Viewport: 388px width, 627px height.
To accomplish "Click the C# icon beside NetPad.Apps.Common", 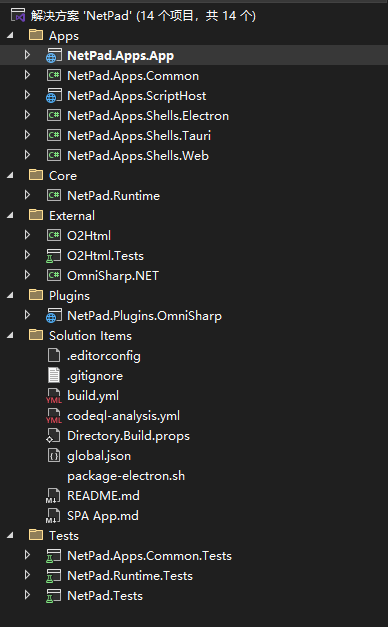I will coord(54,76).
